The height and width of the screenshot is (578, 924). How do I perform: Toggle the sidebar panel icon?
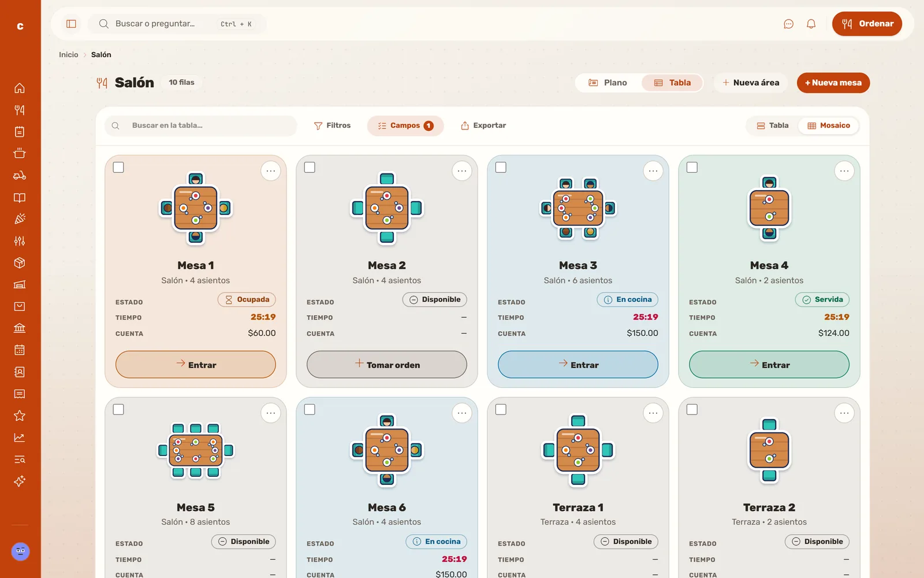coord(71,24)
